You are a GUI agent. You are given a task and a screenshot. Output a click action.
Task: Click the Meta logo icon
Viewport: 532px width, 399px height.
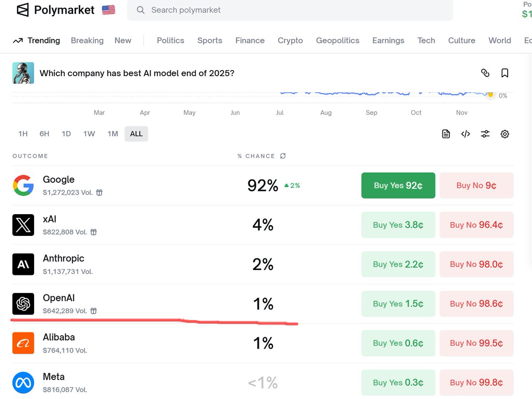click(x=23, y=383)
